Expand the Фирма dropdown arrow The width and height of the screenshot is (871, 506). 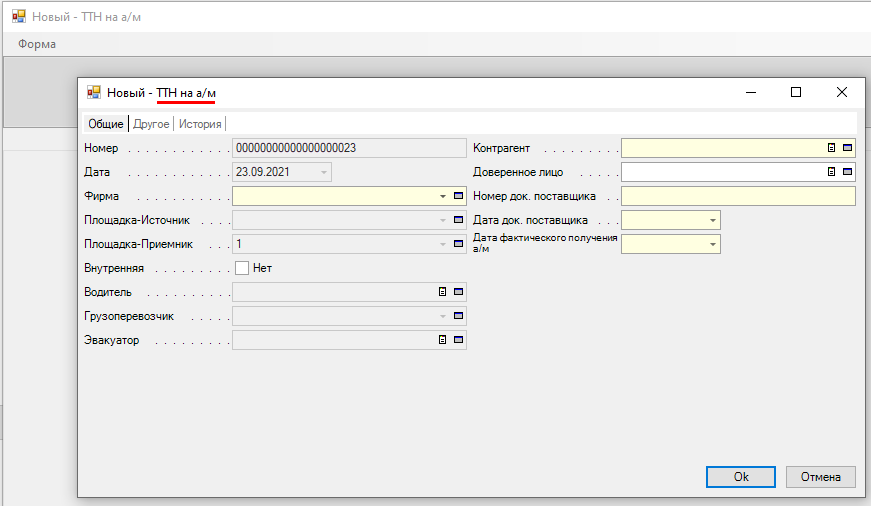[442, 196]
